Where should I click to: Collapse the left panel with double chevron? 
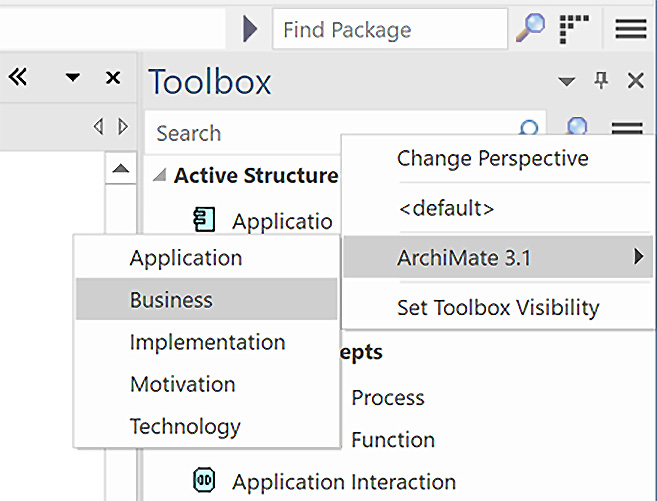[18, 77]
